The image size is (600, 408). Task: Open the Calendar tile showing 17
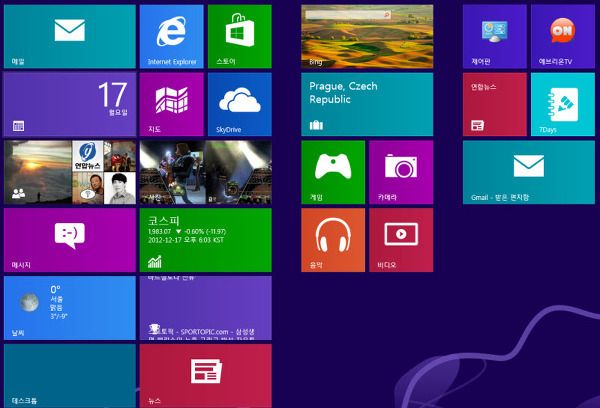pos(70,104)
